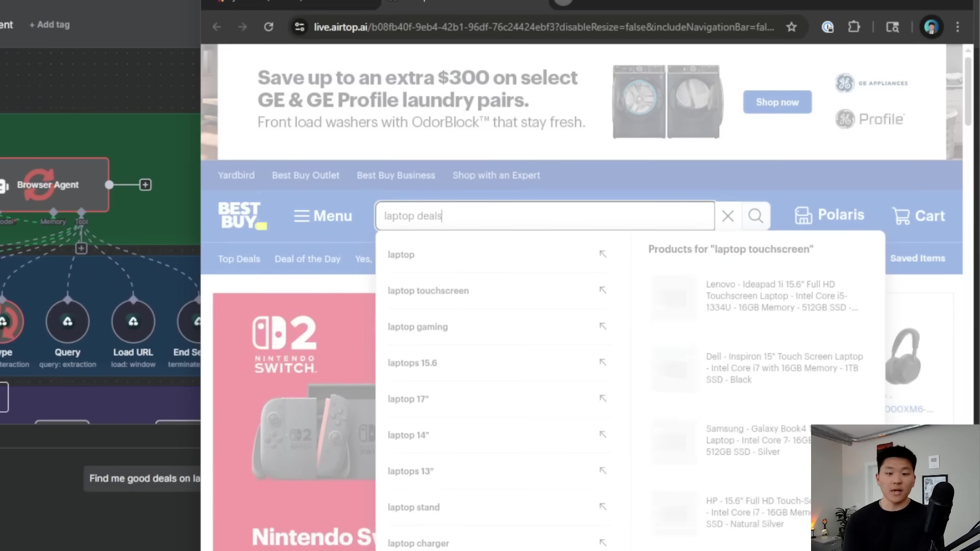Select the "laptops 13"" suggestion
The image size is (980, 551).
pyautogui.click(x=410, y=471)
